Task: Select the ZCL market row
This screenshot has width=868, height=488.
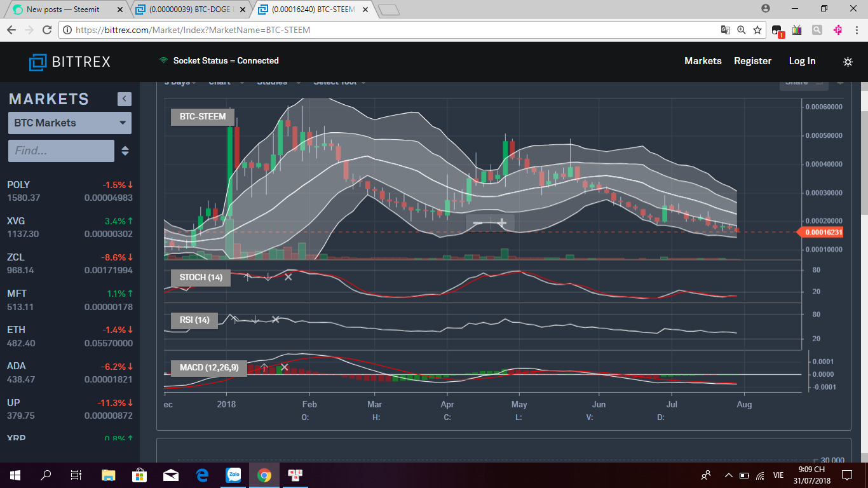Action: pyautogui.click(x=70, y=264)
